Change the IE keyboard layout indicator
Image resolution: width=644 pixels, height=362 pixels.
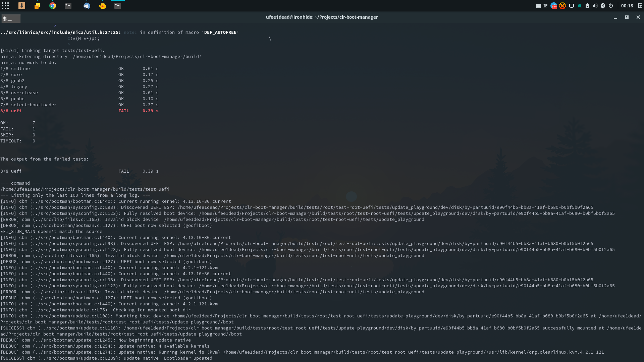pyautogui.click(x=545, y=6)
